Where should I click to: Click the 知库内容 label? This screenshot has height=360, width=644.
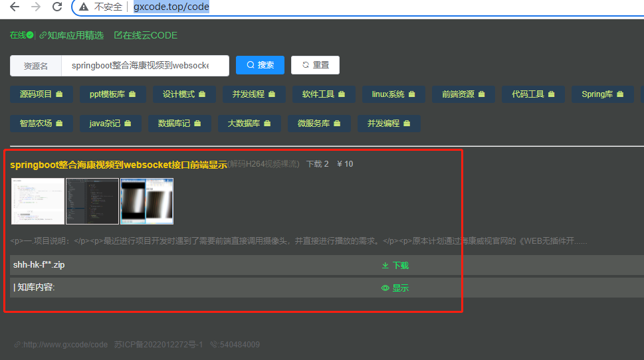coord(34,288)
